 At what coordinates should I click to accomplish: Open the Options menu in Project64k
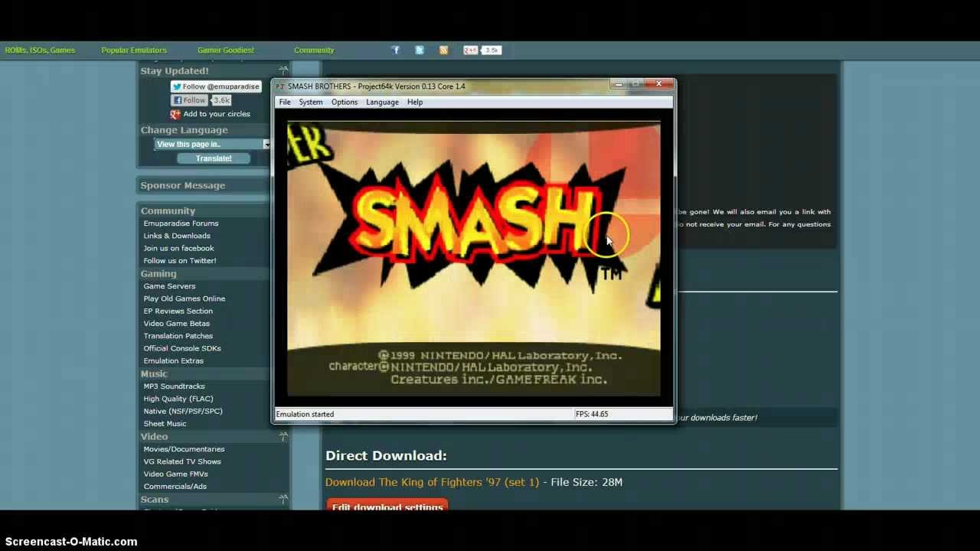345,102
